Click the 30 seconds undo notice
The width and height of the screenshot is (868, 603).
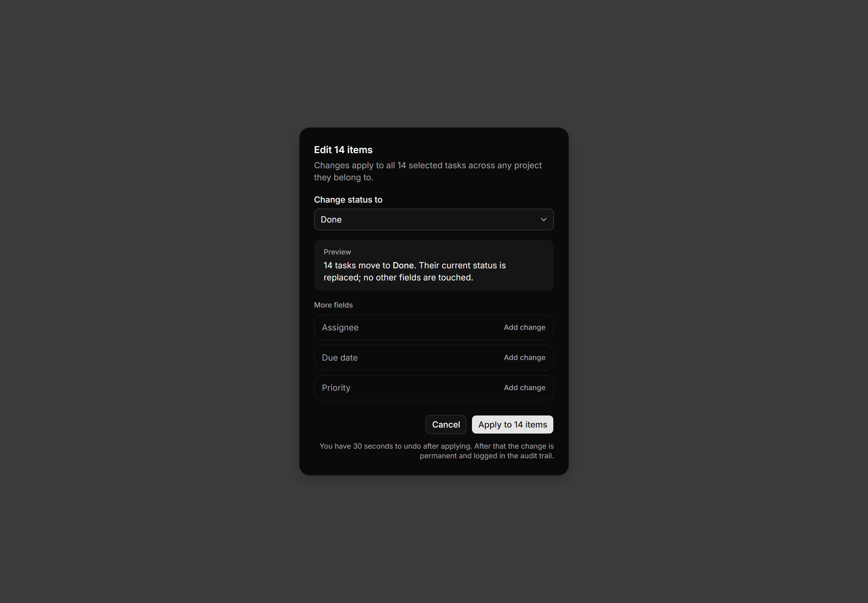(x=436, y=451)
